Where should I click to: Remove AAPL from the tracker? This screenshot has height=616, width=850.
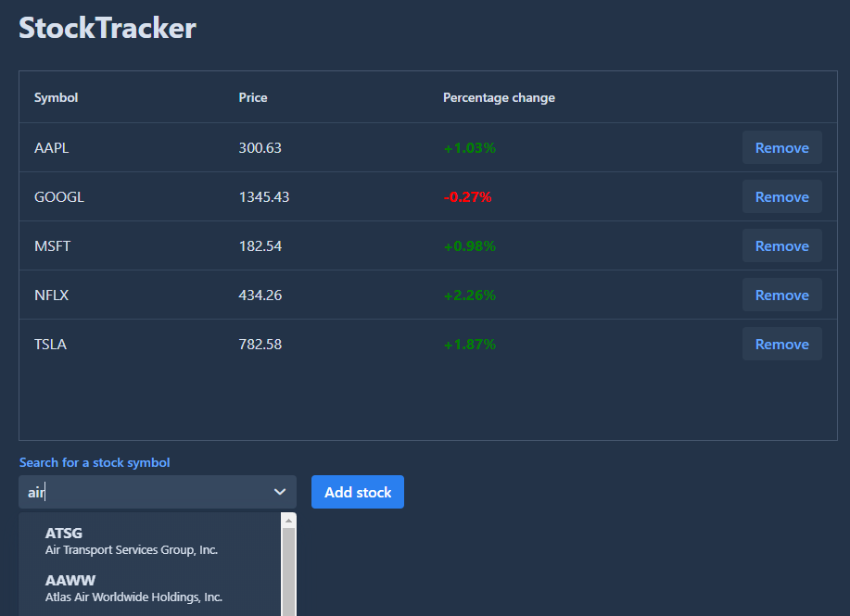click(781, 147)
